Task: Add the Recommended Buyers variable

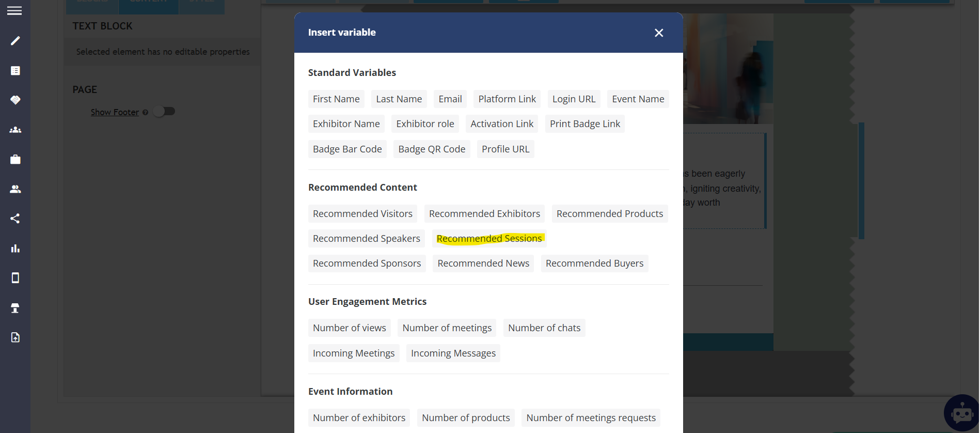Action: pyautogui.click(x=594, y=264)
